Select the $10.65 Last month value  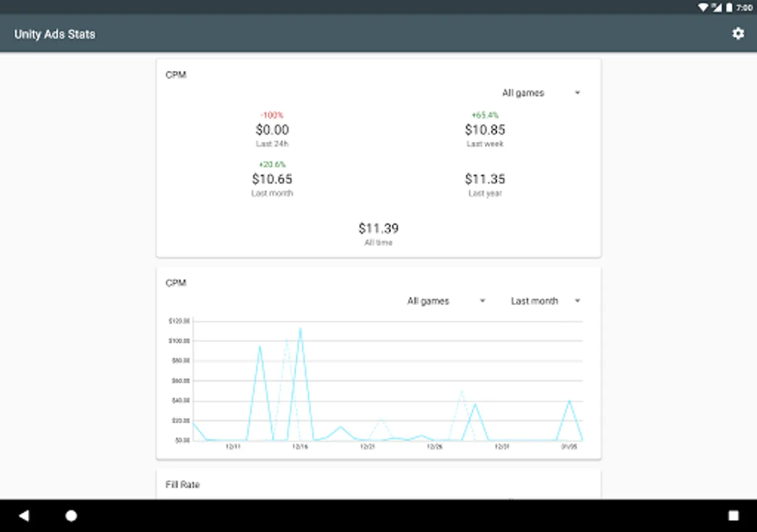[272, 179]
